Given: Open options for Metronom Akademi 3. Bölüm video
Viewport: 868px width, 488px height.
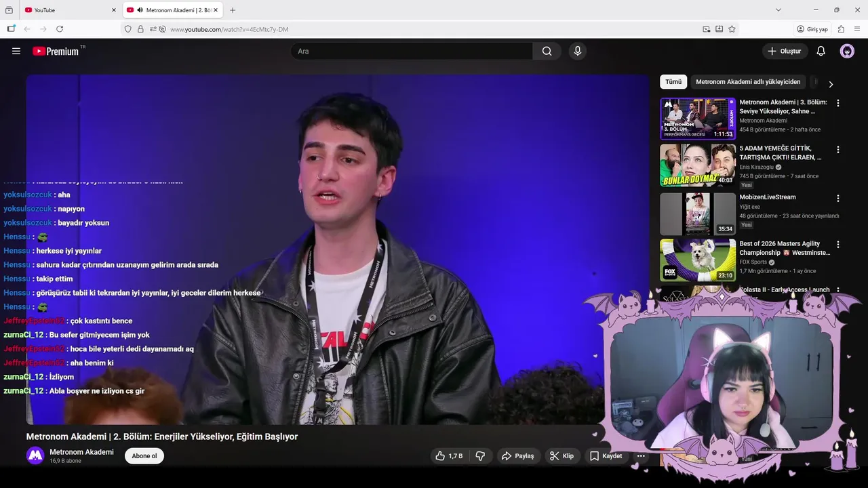Looking at the screenshot, I should 838,103.
